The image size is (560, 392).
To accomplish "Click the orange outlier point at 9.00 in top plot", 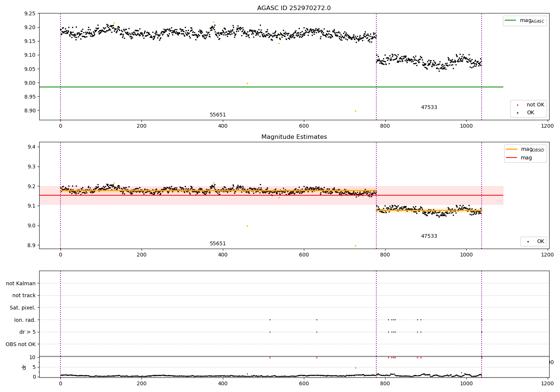I will click(x=247, y=83).
